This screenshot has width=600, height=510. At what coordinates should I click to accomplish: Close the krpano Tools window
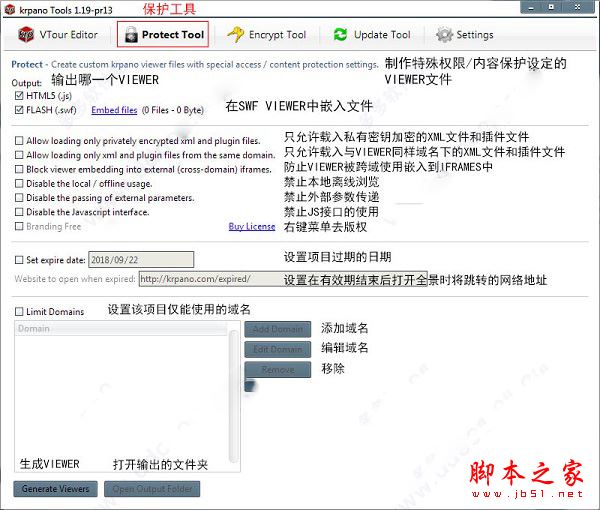coord(578,7)
